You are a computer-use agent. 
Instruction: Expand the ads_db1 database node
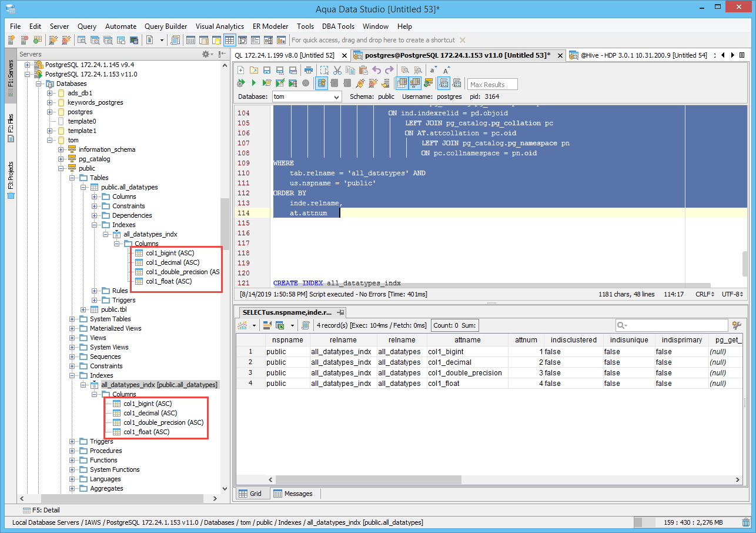point(49,93)
